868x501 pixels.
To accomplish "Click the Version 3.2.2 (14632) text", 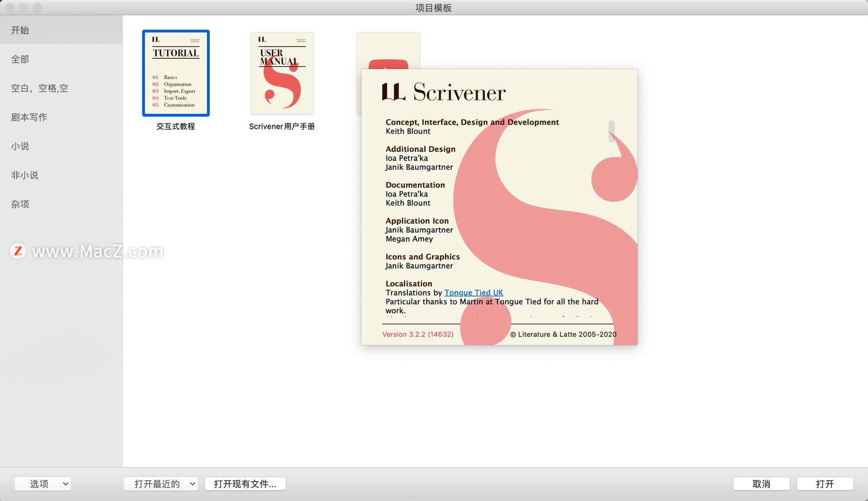I will [x=418, y=334].
